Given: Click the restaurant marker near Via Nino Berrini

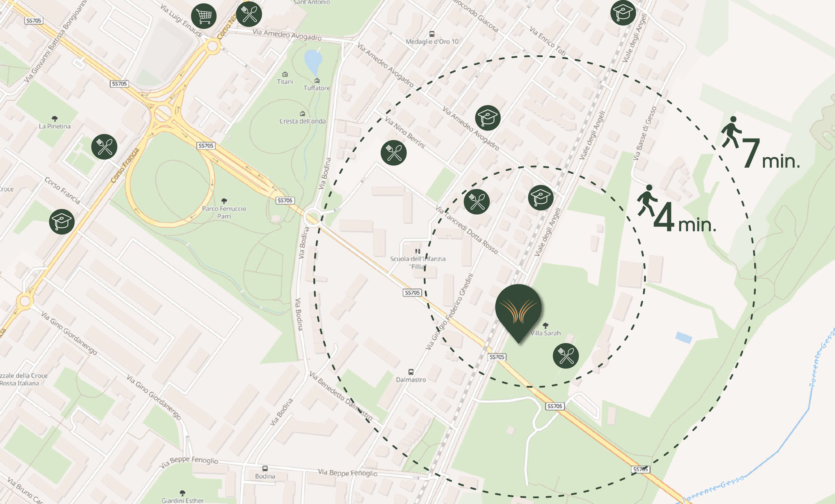Looking at the screenshot, I should (393, 153).
